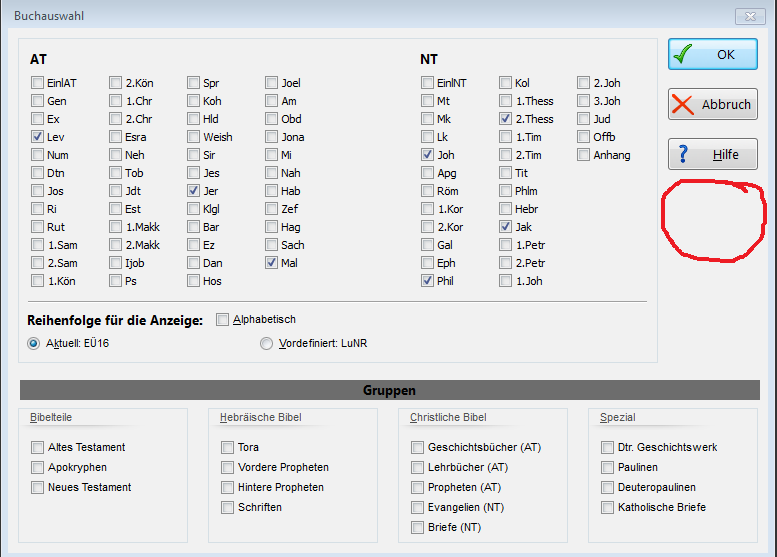The image size is (777, 557).
Task: Check the EinlNT checkbox
Action: click(x=427, y=83)
